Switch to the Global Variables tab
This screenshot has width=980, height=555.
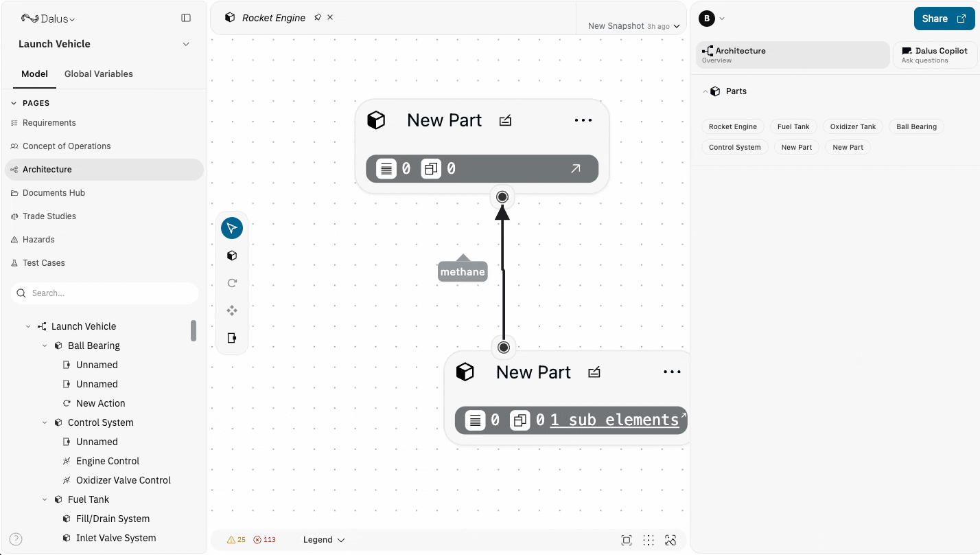point(99,73)
